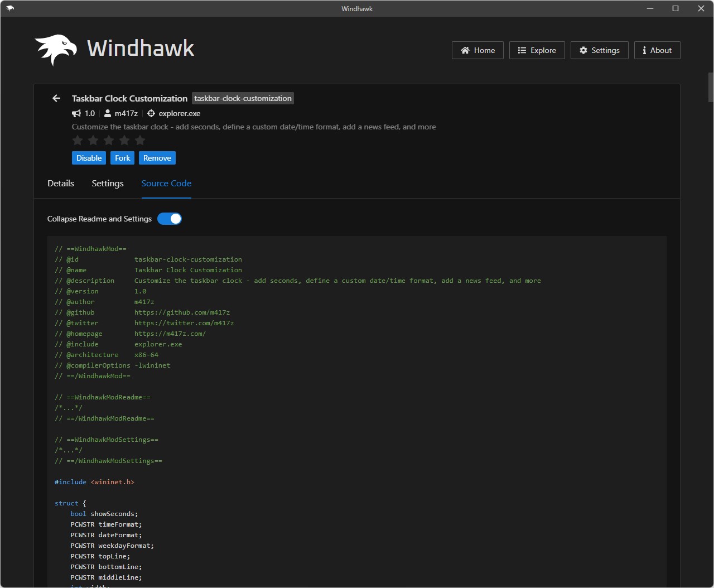Click the mod description under the author line
This screenshot has width=714, height=588.
tap(254, 127)
